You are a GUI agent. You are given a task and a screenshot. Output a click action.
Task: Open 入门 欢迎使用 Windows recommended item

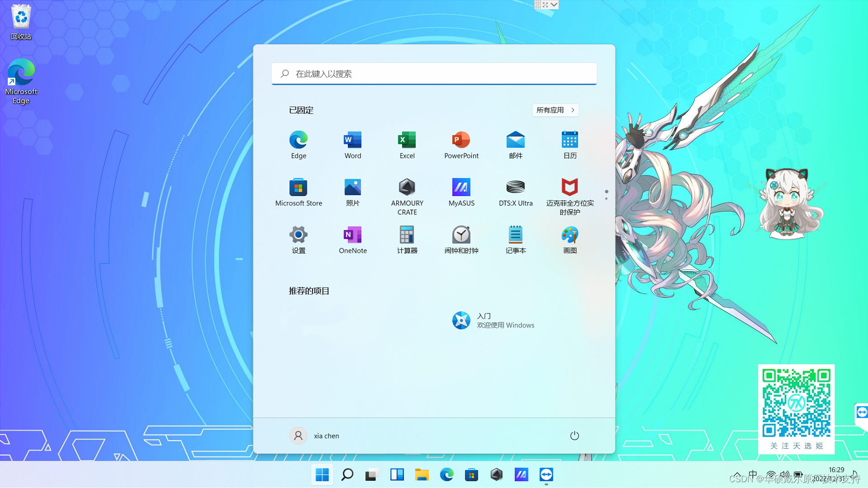(x=493, y=320)
